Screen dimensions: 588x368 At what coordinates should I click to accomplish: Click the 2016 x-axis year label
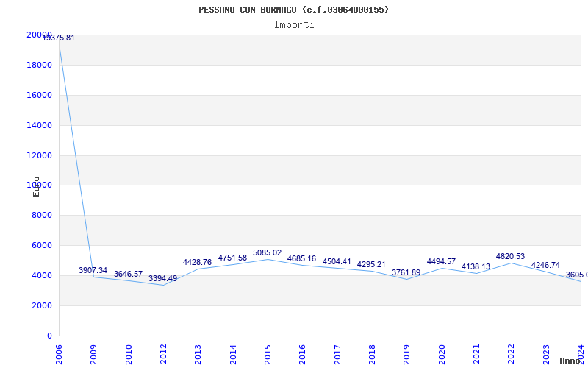pyautogui.click(x=303, y=354)
